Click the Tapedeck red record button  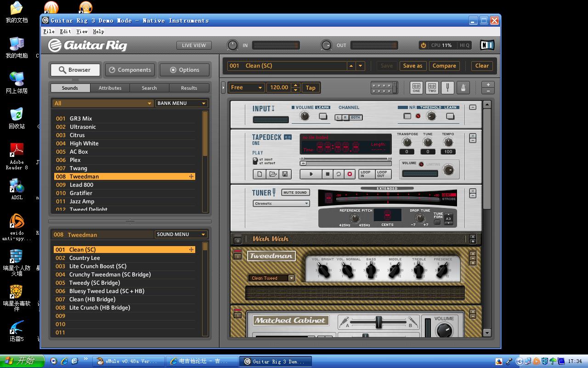click(350, 174)
